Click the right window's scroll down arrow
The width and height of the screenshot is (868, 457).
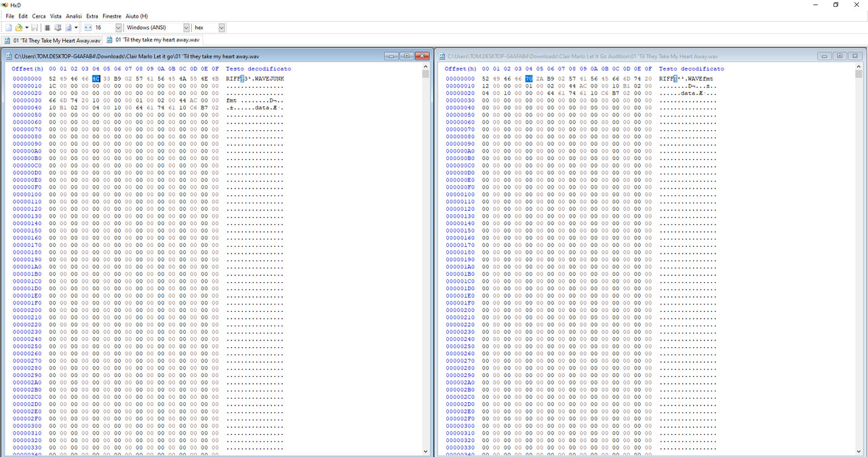click(x=859, y=451)
